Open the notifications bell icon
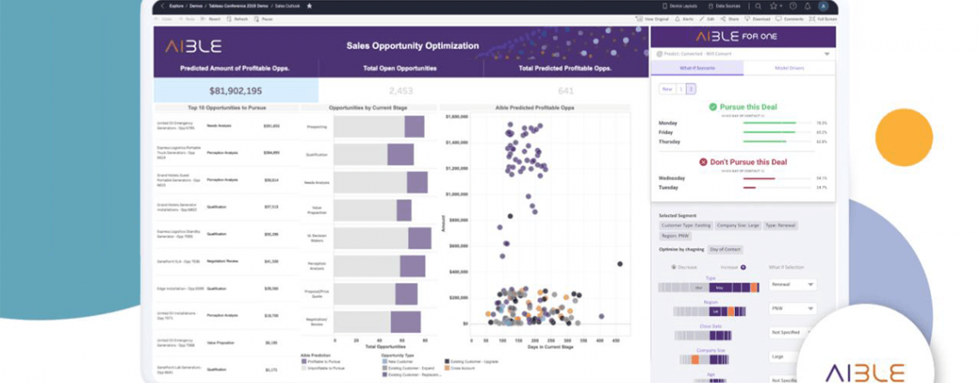The height and width of the screenshot is (383, 980). (x=807, y=6)
